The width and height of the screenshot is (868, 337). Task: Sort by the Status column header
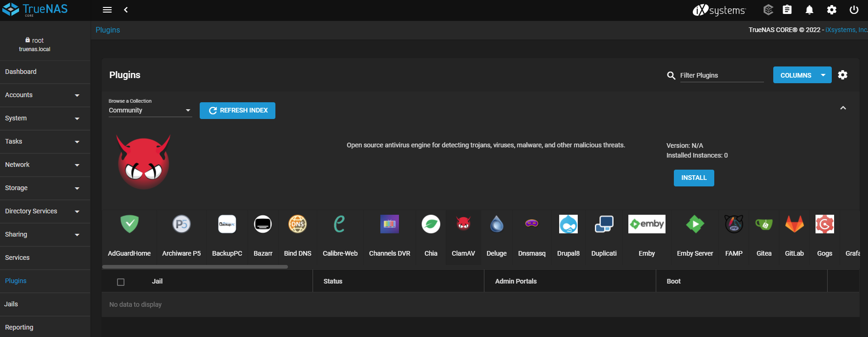coord(333,281)
